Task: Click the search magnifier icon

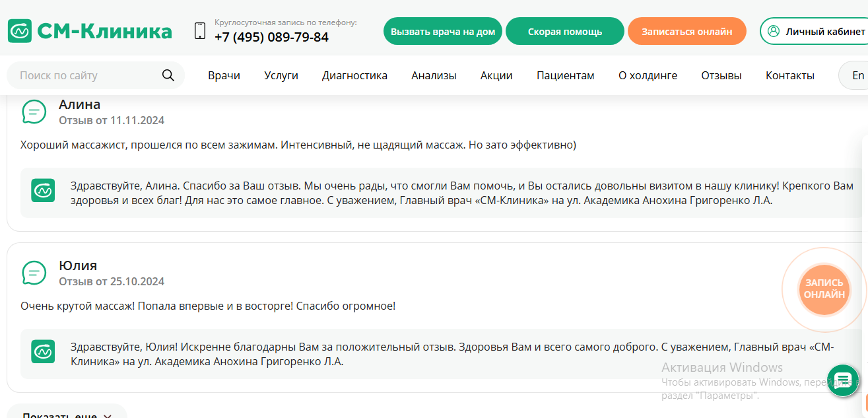Action: 168,75
